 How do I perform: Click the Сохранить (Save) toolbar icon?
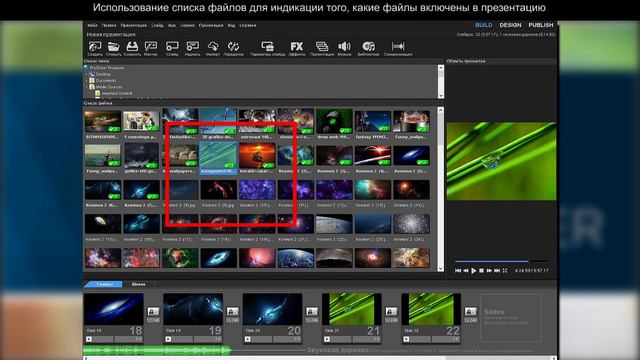[132, 48]
